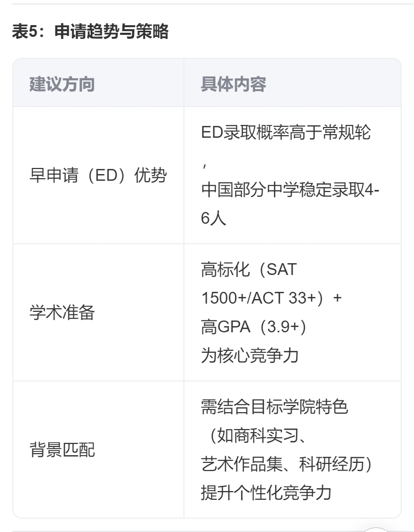Click the lone comma below ED录取概率 line
414x532 pixels.
pyautogui.click(x=203, y=163)
